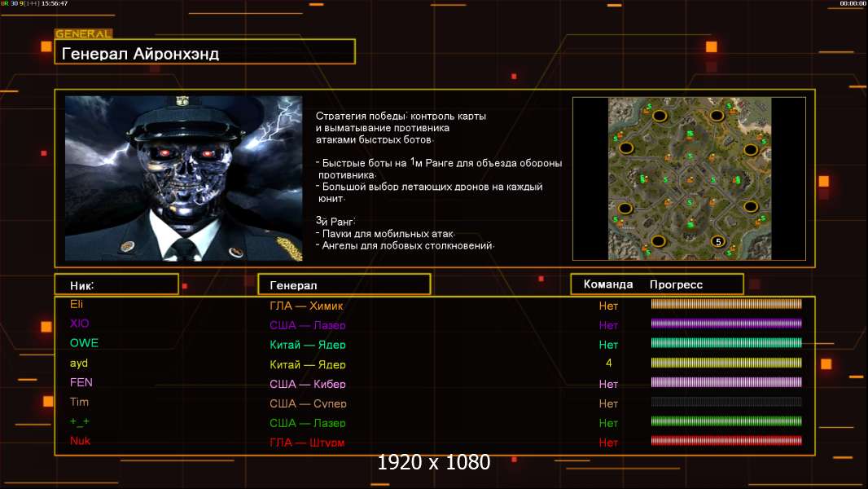
Task: Click team number 4 for player ayd
Action: coord(608,363)
